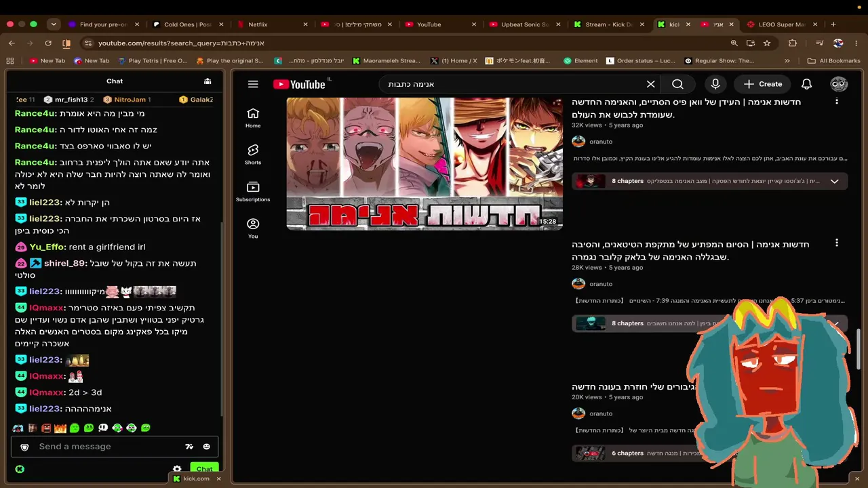Clear the YouTube search text
The width and height of the screenshot is (868, 488).
pyautogui.click(x=650, y=84)
